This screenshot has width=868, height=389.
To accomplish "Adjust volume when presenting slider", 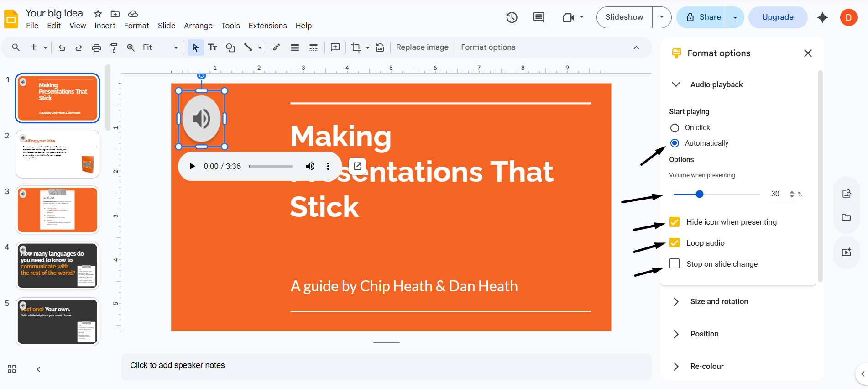I will [716, 194].
